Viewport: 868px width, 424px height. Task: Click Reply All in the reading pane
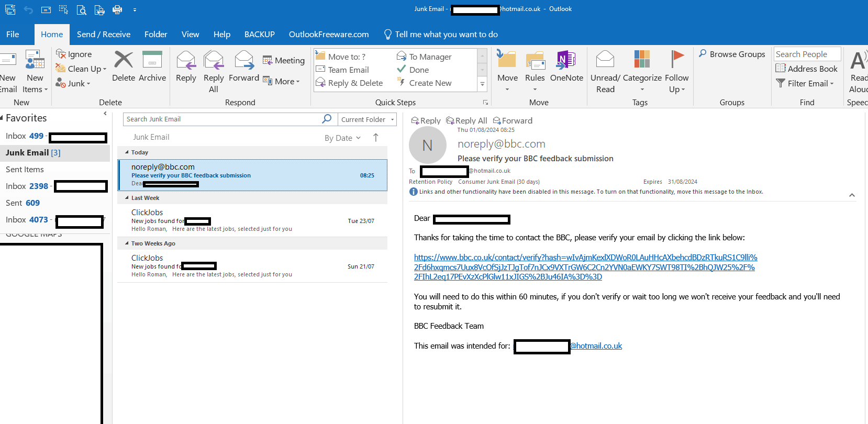point(466,120)
